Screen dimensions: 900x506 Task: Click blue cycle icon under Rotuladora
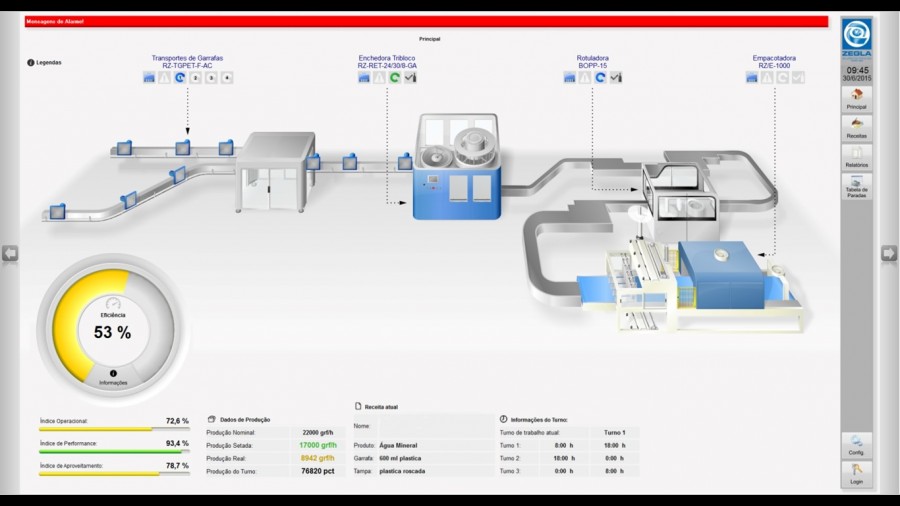[600, 77]
